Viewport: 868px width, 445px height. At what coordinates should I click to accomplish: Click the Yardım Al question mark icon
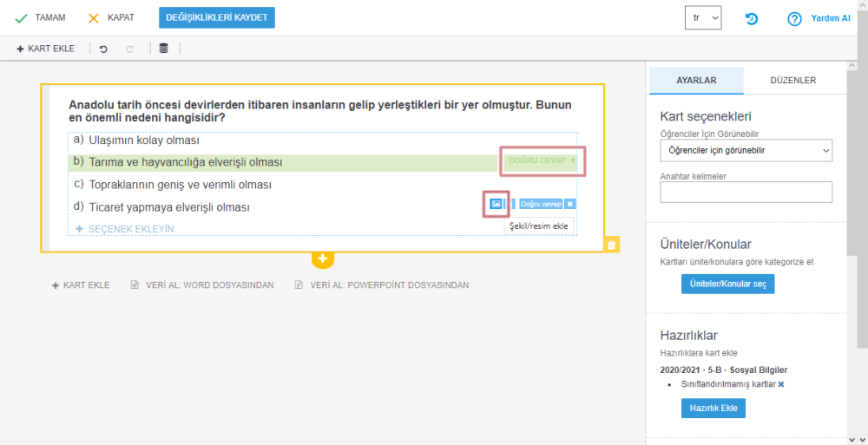(793, 18)
